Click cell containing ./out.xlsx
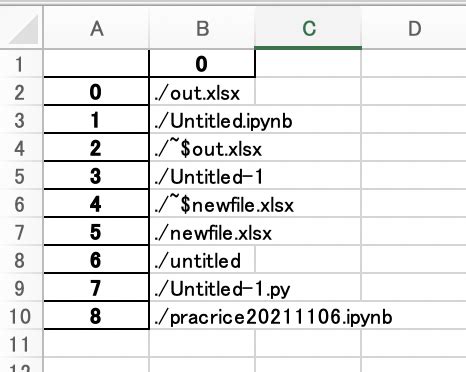Viewport: 466px width, 372px height. 202,92
